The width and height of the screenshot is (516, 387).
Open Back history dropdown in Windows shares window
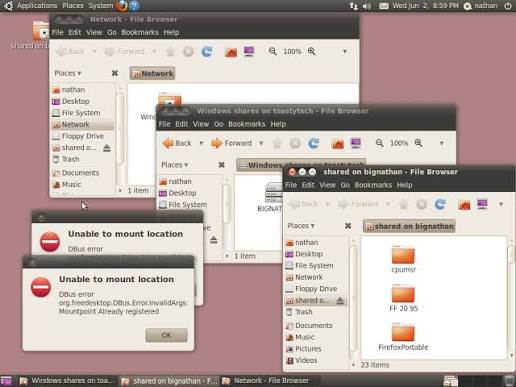[x=201, y=143]
